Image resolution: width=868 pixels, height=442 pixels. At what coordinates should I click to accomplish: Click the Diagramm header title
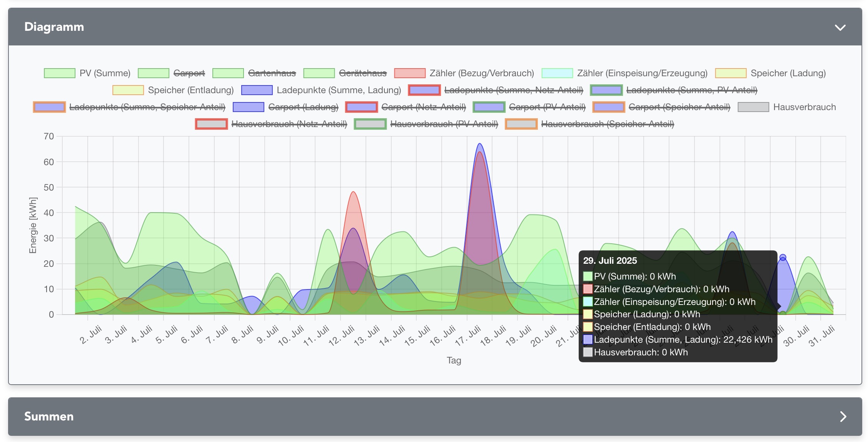pos(54,27)
